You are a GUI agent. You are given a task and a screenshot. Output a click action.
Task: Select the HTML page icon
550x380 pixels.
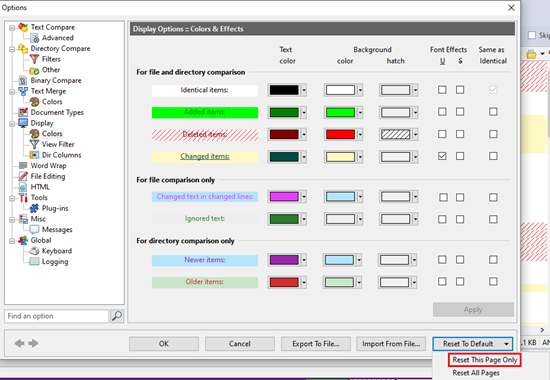click(x=23, y=187)
